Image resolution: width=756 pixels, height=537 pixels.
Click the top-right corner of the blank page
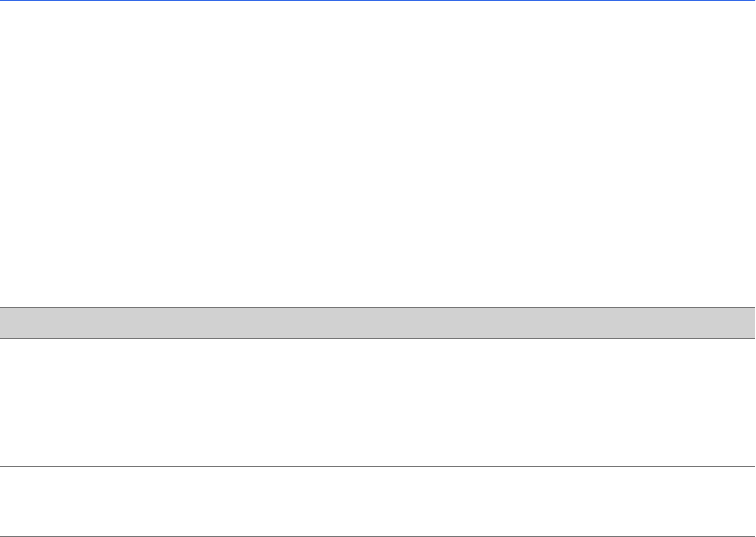coord(751,5)
